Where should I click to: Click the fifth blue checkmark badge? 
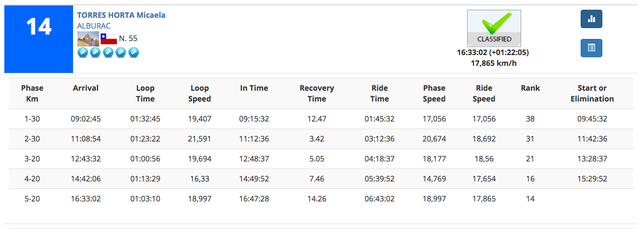134,52
